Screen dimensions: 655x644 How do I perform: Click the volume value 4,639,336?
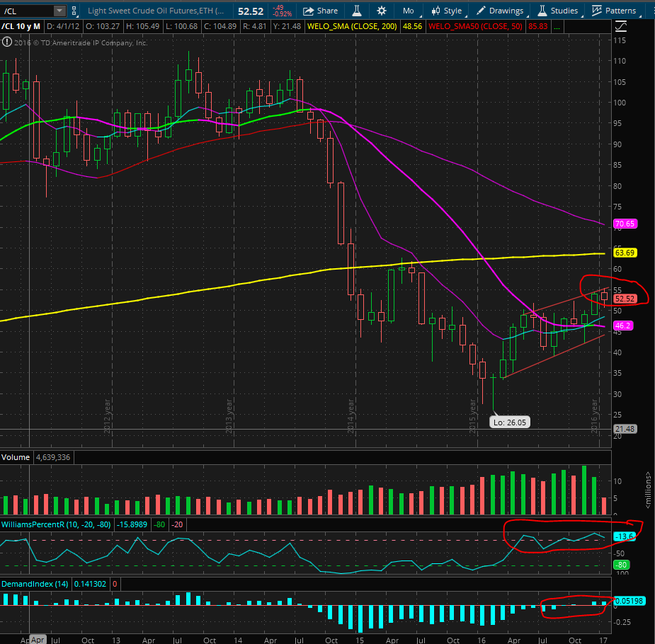[53, 457]
